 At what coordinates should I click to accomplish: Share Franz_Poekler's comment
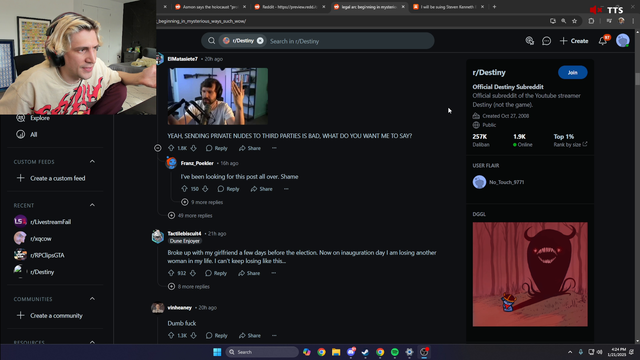[262, 189]
